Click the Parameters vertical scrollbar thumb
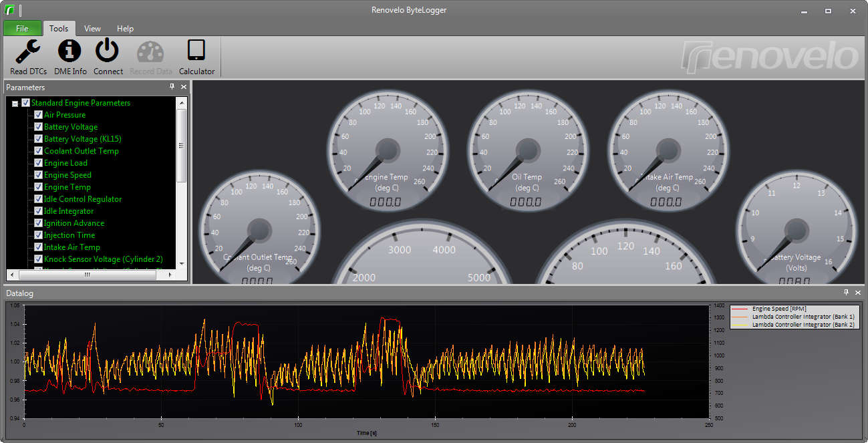 (x=181, y=145)
